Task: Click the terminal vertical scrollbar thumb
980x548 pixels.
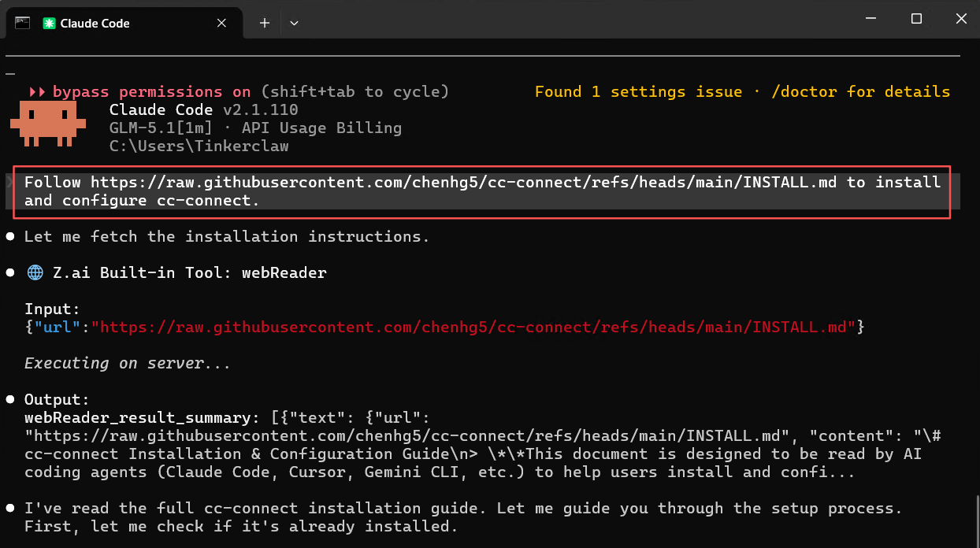Action: pyautogui.click(x=976, y=521)
